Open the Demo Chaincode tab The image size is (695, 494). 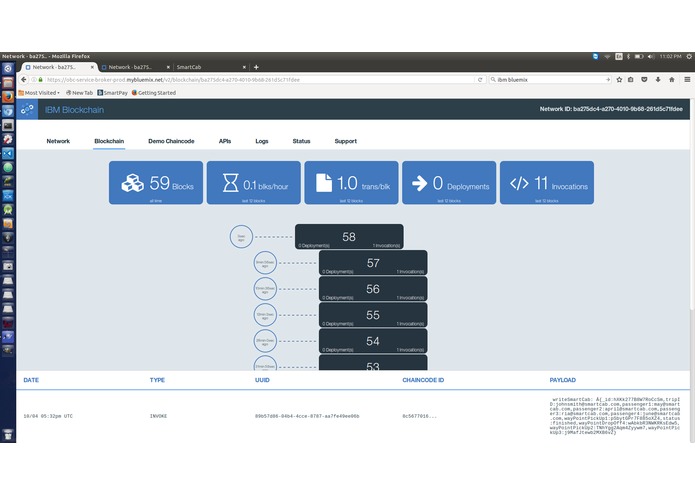tap(171, 141)
